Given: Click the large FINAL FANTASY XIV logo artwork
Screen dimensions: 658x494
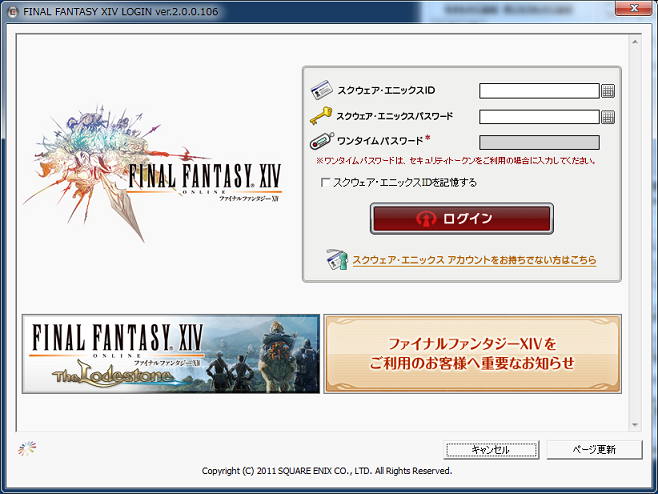Looking at the screenshot, I should [153, 173].
